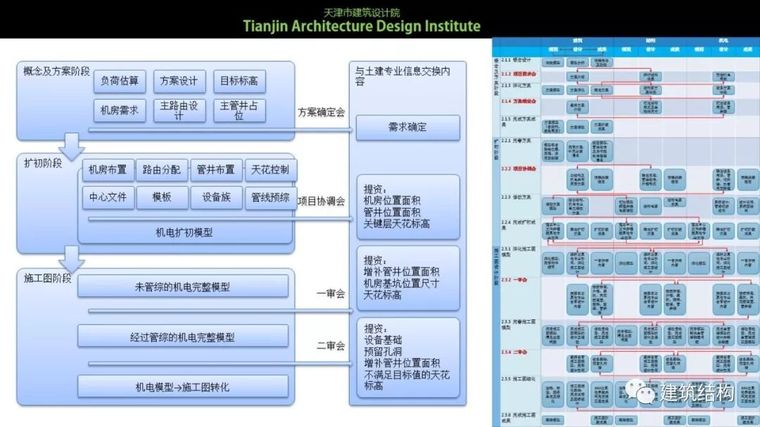This screenshot has height=427, width=760.
Task: Click the 路由分配 box
Action: coord(162,170)
